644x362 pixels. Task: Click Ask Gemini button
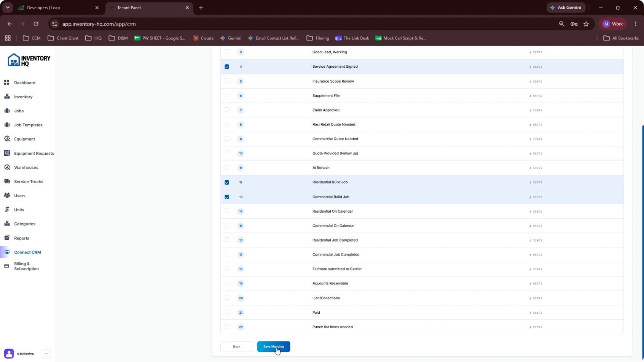click(566, 8)
